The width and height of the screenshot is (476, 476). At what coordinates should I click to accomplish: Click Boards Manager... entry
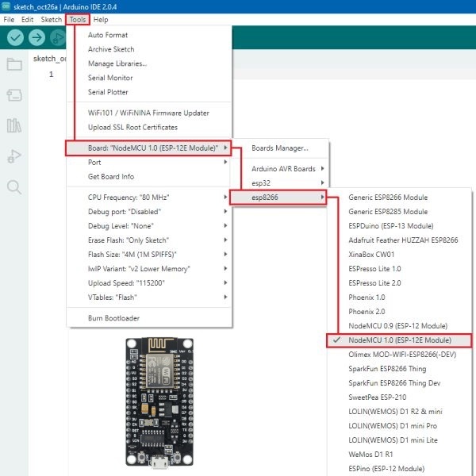click(279, 148)
